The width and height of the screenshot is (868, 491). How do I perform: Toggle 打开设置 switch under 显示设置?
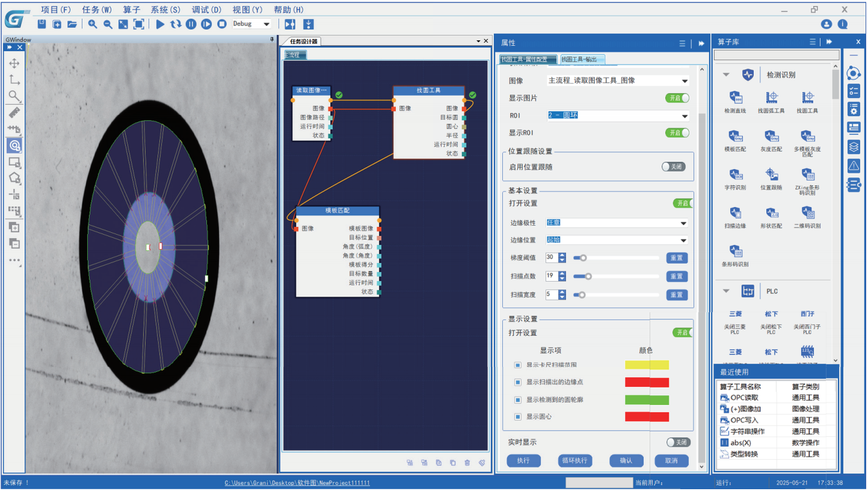683,332
